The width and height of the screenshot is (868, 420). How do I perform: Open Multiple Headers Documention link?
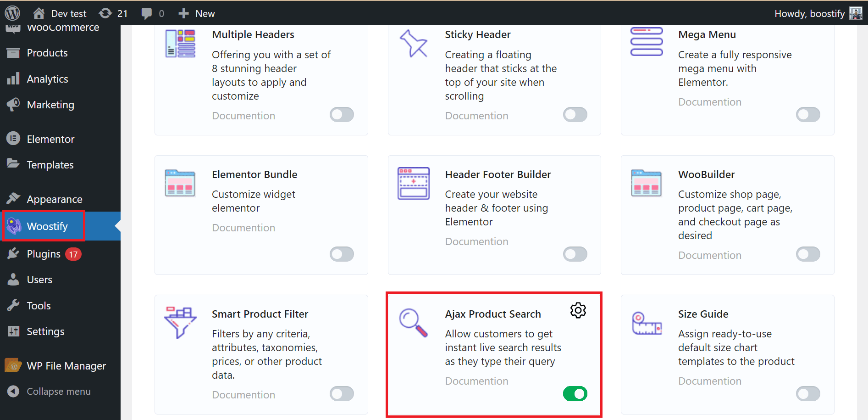coord(243,116)
